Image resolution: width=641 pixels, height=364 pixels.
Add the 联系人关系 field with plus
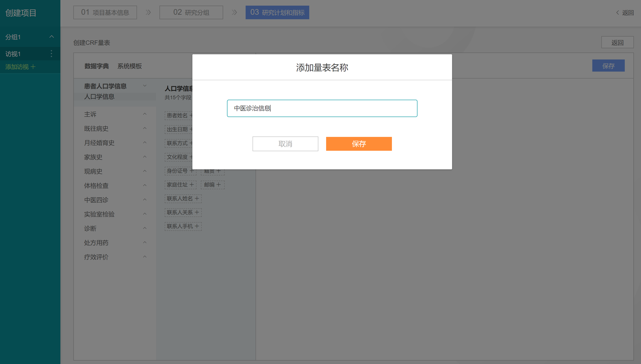197,212
